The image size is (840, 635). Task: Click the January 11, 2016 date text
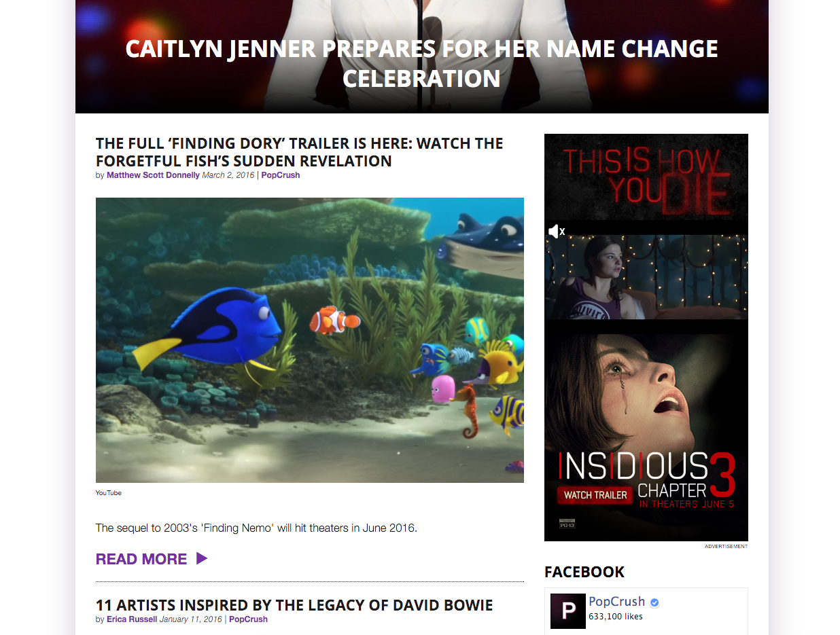tap(191, 619)
